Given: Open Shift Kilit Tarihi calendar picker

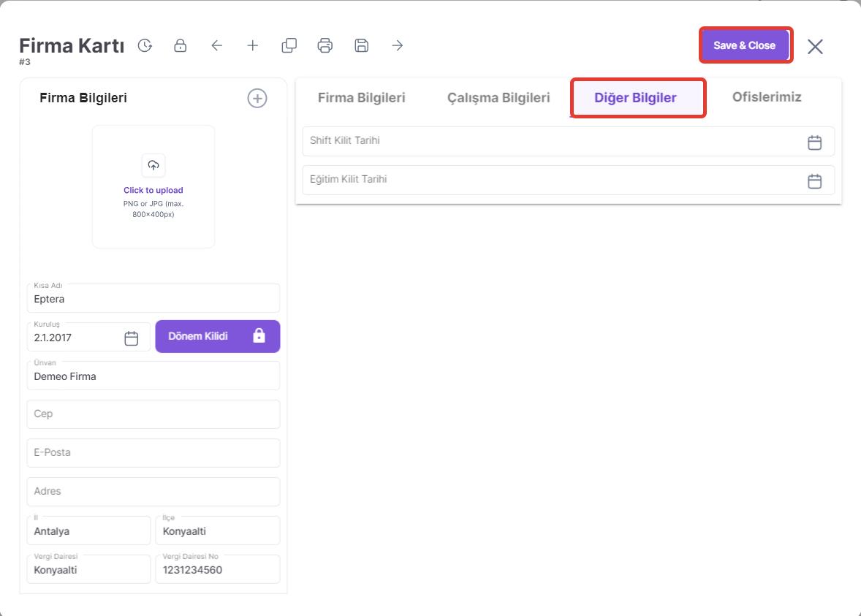Looking at the screenshot, I should [814, 142].
